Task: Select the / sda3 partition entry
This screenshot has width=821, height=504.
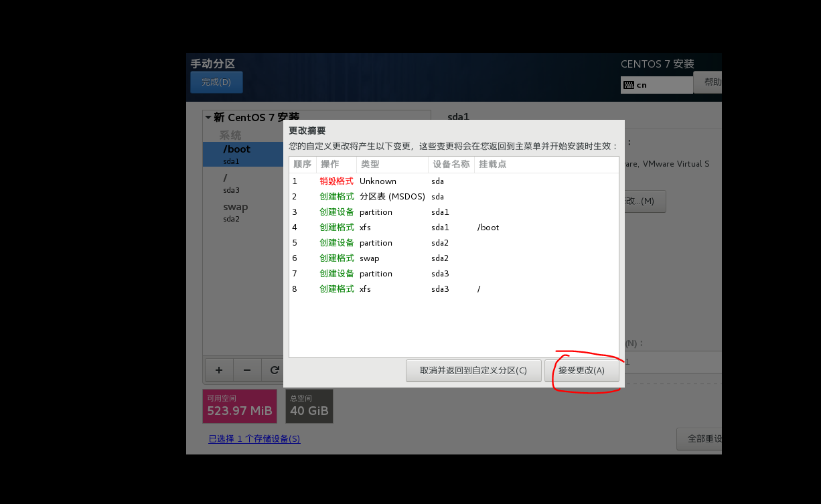Action: pyautogui.click(x=243, y=183)
